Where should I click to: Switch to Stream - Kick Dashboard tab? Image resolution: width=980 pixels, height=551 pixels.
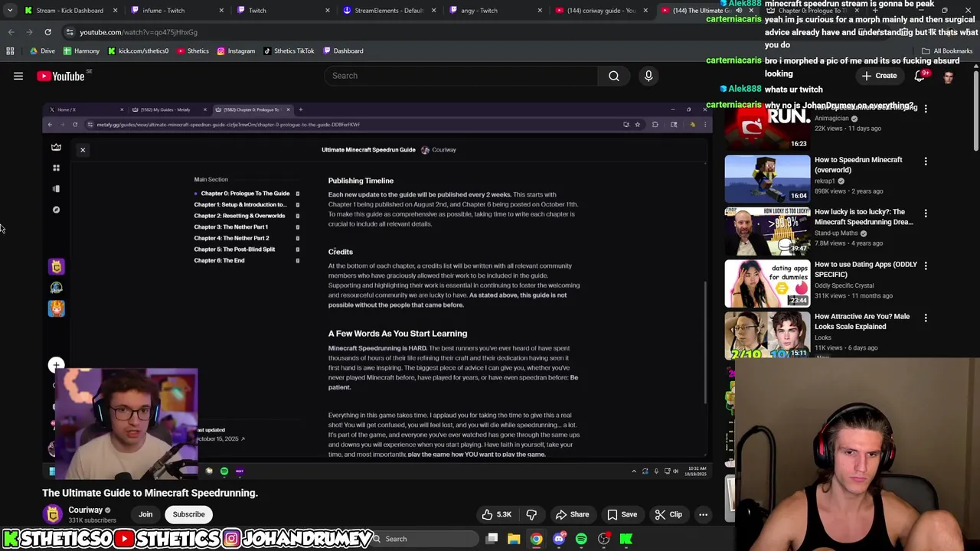[69, 11]
